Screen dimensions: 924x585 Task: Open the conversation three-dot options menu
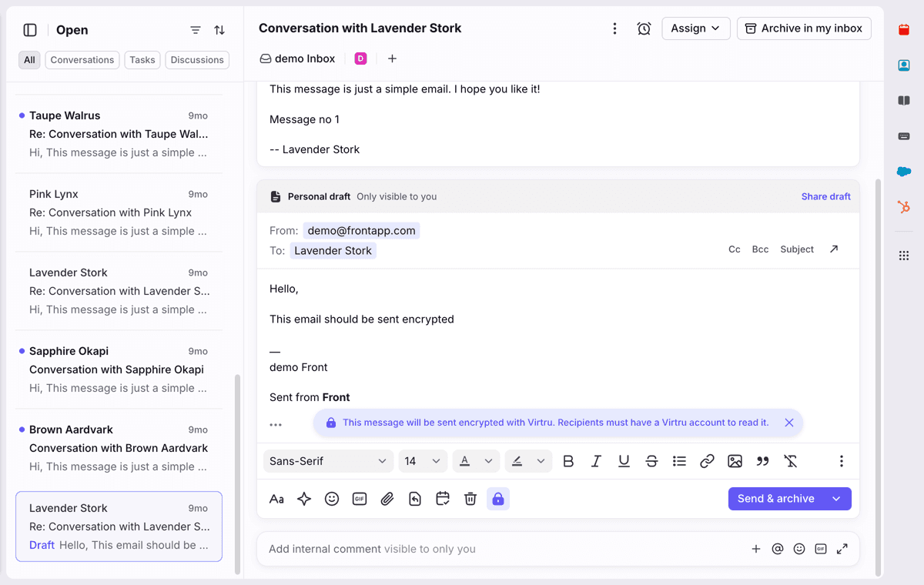tap(614, 28)
